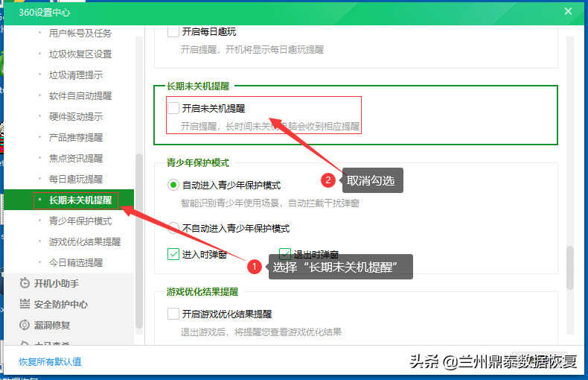This screenshot has width=588, height=380.
Task: Click the 恢复所有默认值 link
Action: pyautogui.click(x=50, y=361)
